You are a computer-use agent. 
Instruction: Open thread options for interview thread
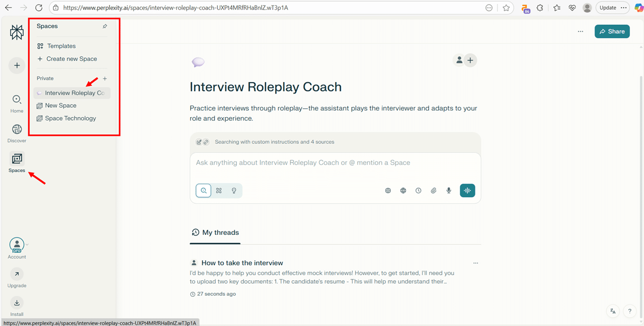pos(475,263)
